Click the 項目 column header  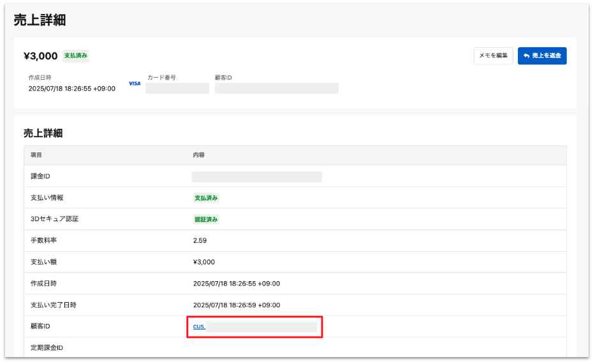pyautogui.click(x=36, y=155)
